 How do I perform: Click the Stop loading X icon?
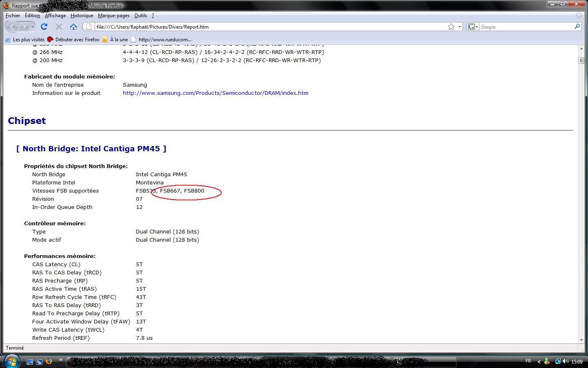[x=58, y=27]
